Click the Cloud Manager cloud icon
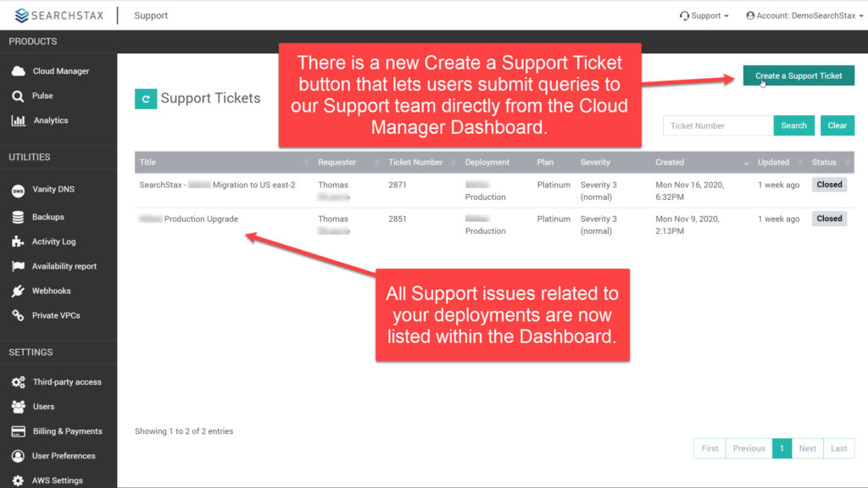Viewport: 868px width, 488px height. coord(19,71)
